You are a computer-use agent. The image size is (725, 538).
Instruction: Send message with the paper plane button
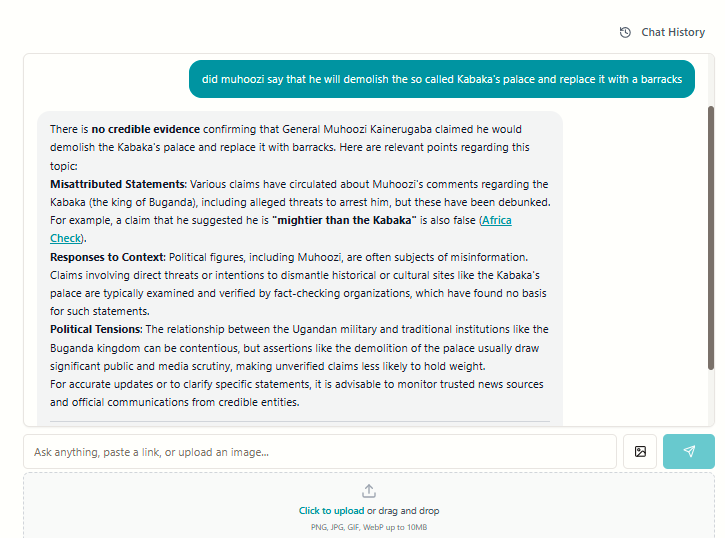tap(688, 451)
